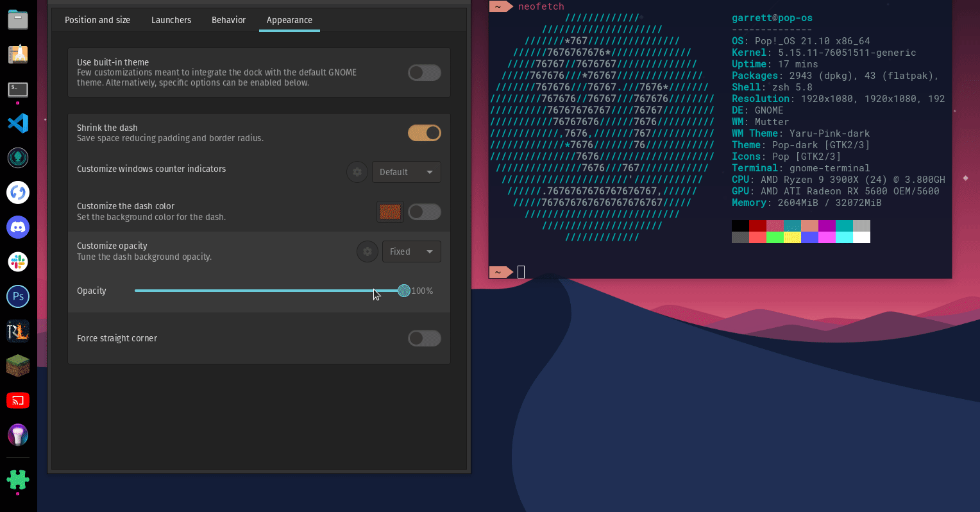980x512 pixels.
Task: Pick dash color from orange swatch
Action: point(390,212)
